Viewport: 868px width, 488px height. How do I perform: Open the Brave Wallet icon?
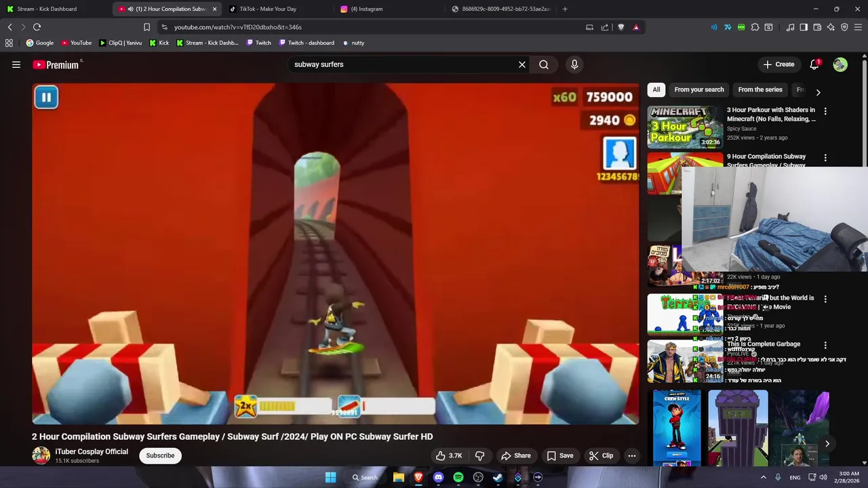817,27
